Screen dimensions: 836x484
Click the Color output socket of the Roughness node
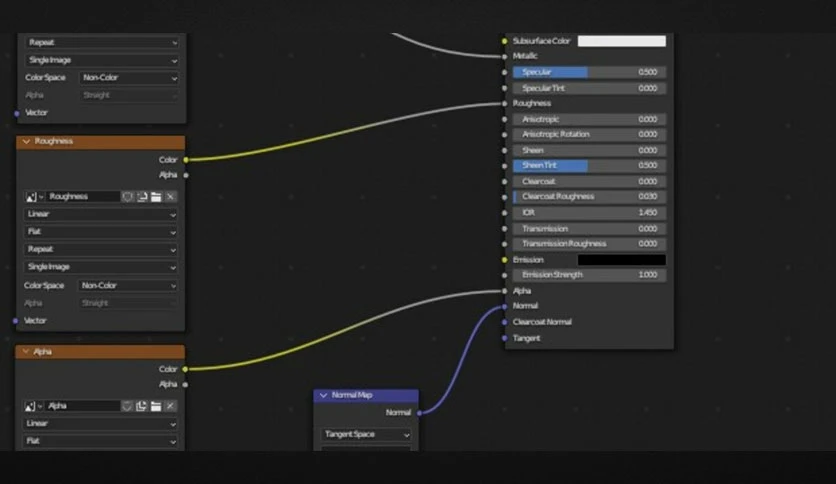186,159
